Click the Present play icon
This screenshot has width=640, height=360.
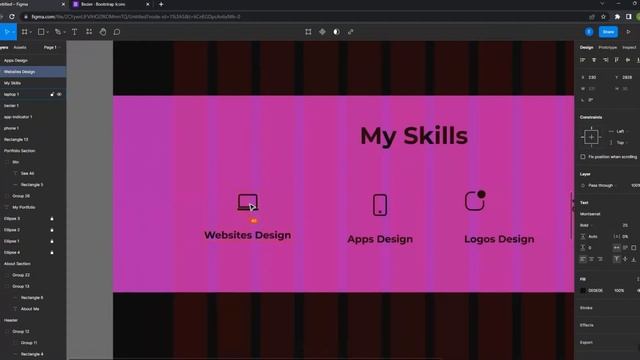click(x=628, y=32)
